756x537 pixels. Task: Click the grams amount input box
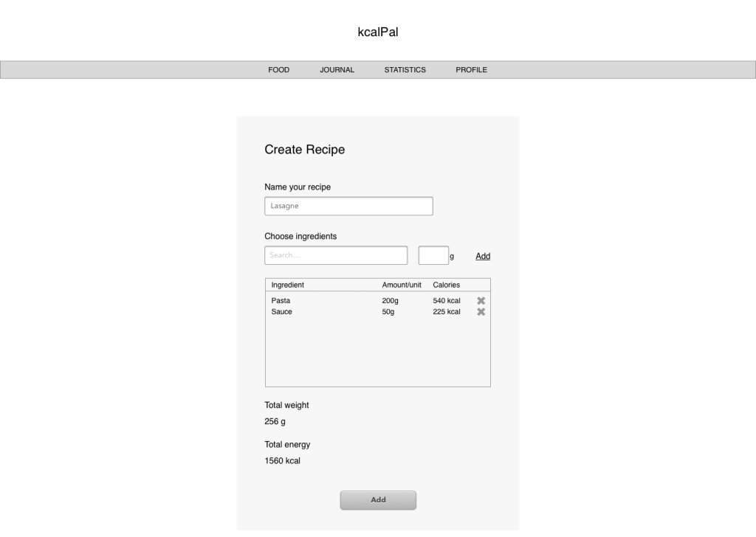coord(433,255)
